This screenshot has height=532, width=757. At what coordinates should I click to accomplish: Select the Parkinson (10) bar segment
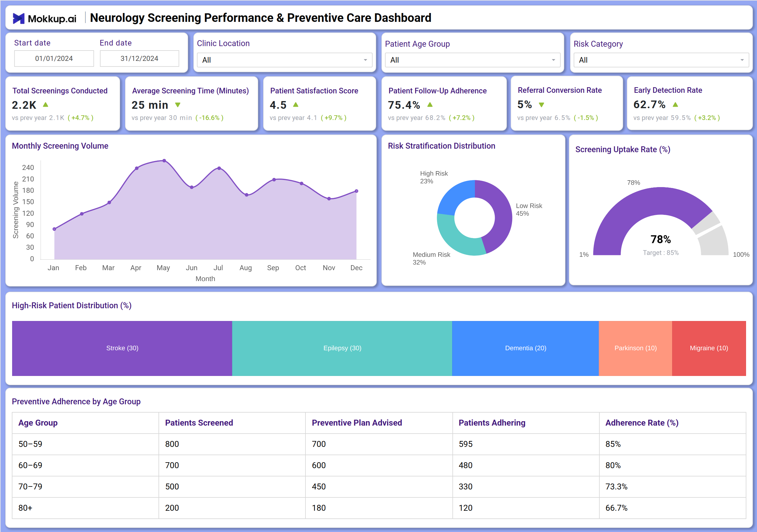point(635,348)
